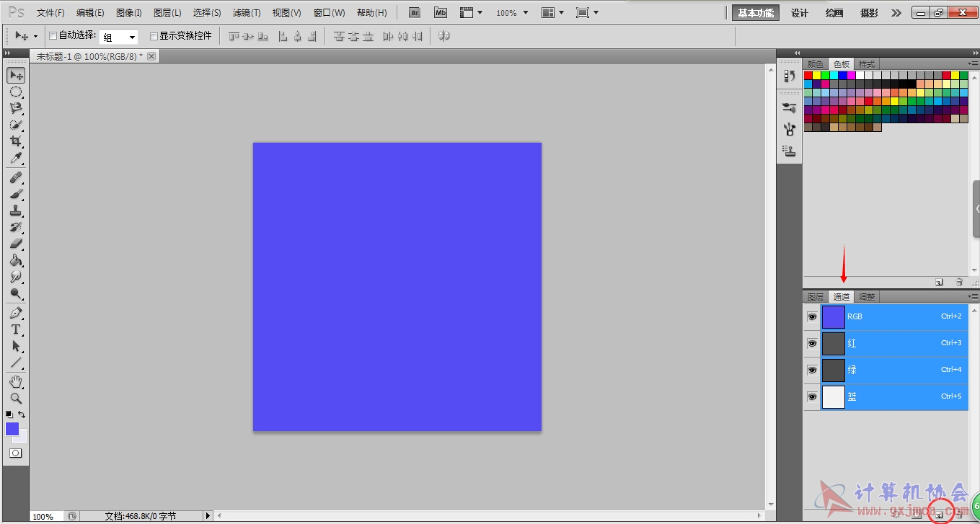This screenshot has height=524, width=980.
Task: Open the 滤镜(T) menu
Action: [x=247, y=13]
